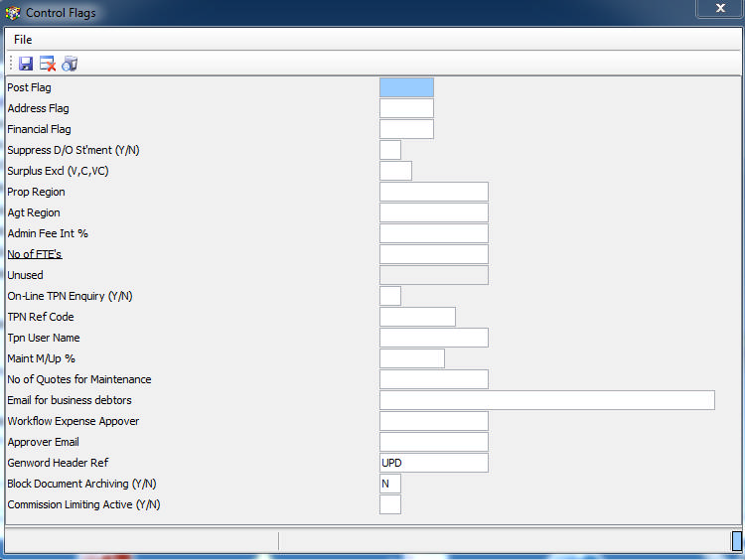The width and height of the screenshot is (745, 560).
Task: Click the On-Line TPN Enquiry Y/N box
Action: [390, 296]
